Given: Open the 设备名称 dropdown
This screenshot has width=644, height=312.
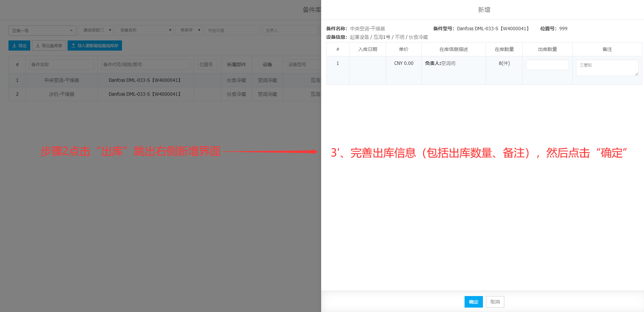Looking at the screenshot, I should click(144, 30).
